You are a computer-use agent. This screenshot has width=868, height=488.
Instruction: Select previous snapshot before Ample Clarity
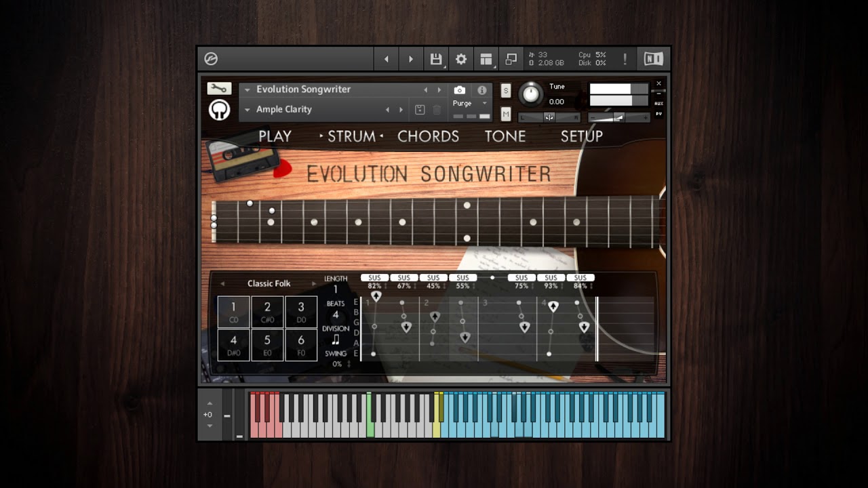(388, 110)
